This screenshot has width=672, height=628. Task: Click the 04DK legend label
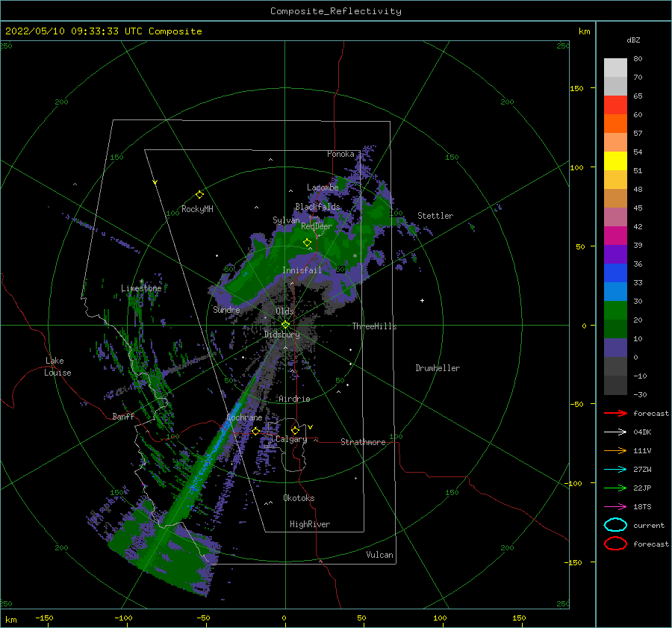click(642, 432)
